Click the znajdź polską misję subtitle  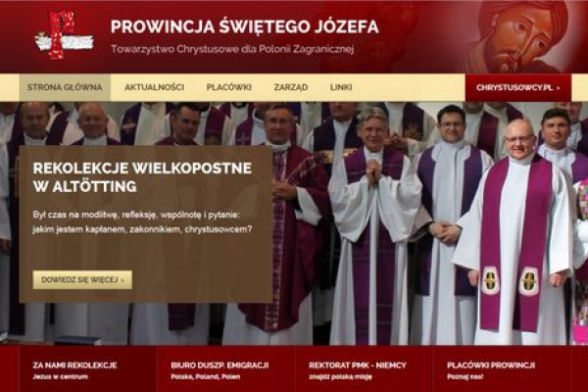[340, 376]
